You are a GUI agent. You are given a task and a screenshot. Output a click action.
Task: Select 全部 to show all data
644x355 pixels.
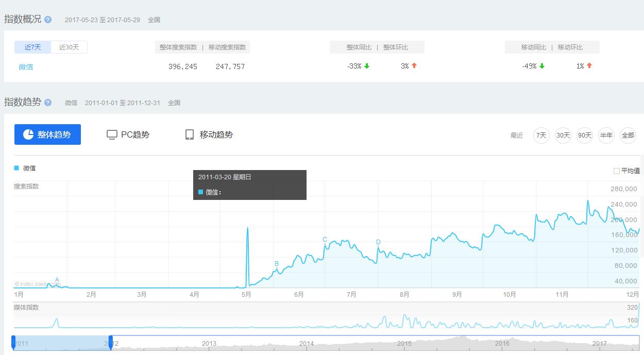[x=628, y=135]
